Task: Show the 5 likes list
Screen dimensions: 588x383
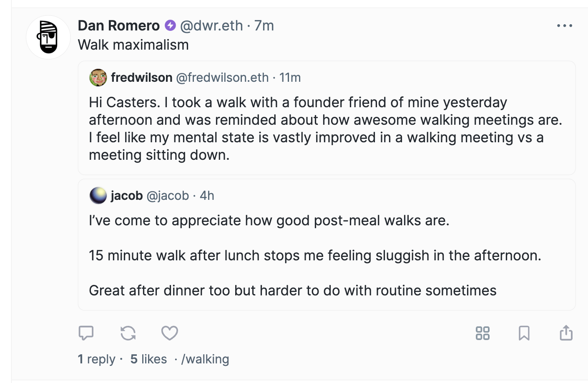Action: click(x=148, y=359)
